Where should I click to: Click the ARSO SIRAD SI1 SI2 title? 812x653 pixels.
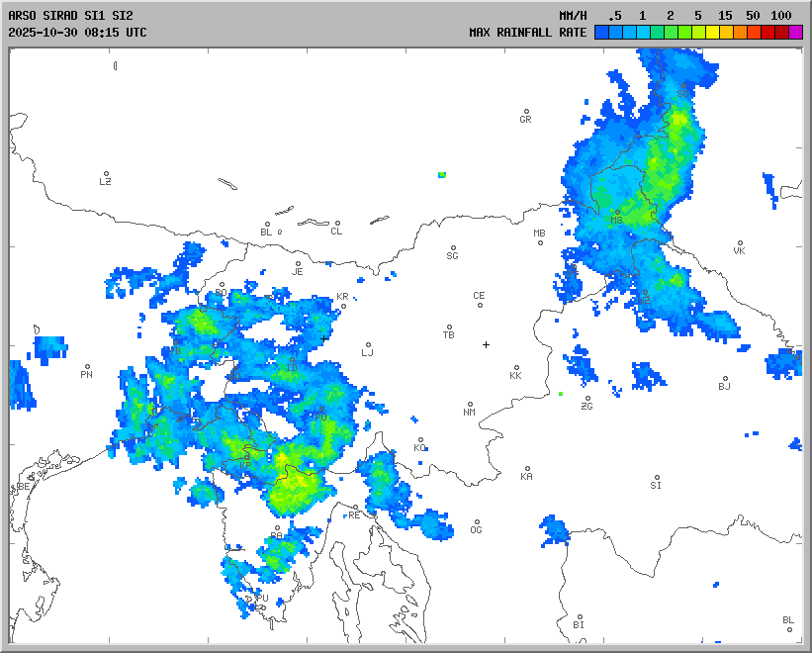pos(70,16)
